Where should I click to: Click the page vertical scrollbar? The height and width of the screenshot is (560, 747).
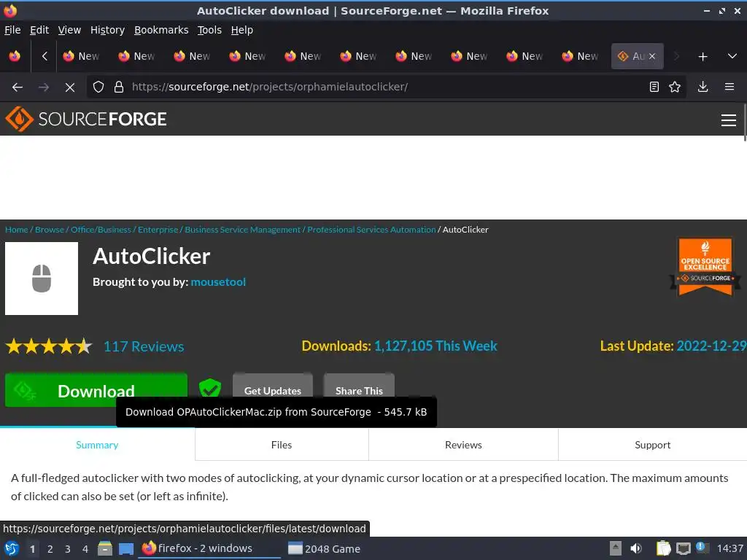pyautogui.click(x=745, y=122)
